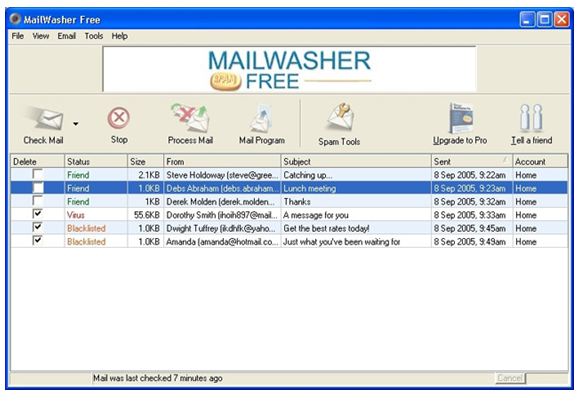Screen dimensions: 580x402
Task: Sort by the Account column header
Action: coord(540,161)
